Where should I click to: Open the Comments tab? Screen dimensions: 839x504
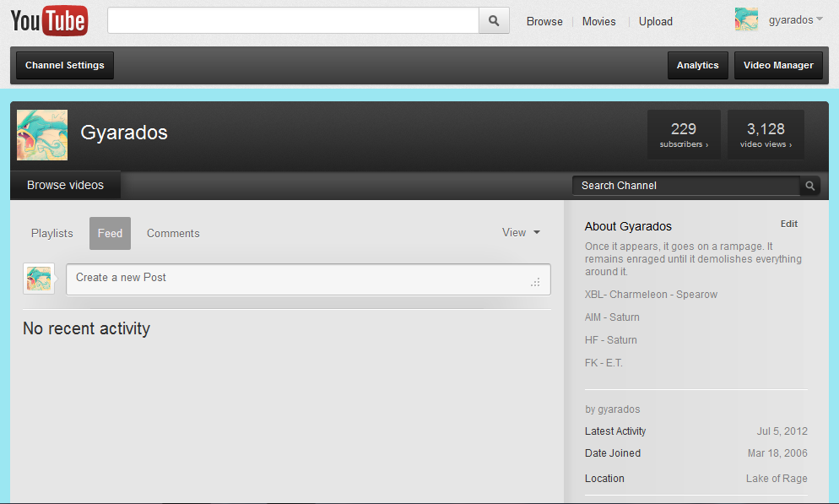pyautogui.click(x=173, y=233)
